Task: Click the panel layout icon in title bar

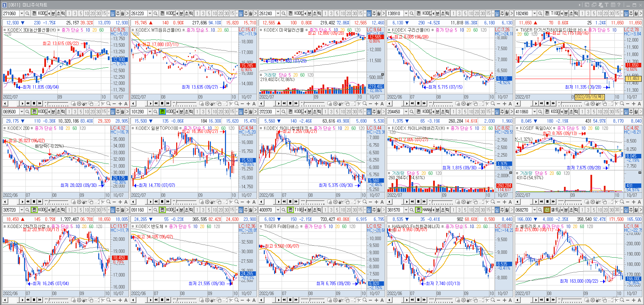Action: 587,5
